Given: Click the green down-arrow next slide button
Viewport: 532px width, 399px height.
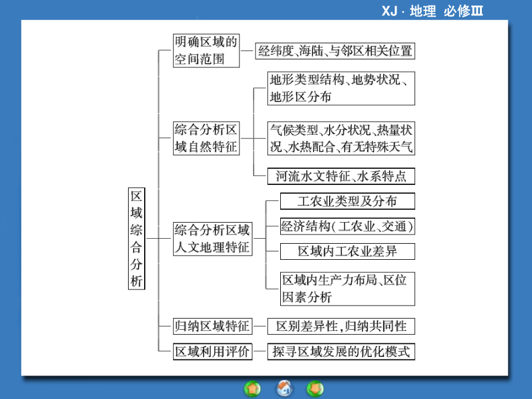Looking at the screenshot, I should click(315, 389).
